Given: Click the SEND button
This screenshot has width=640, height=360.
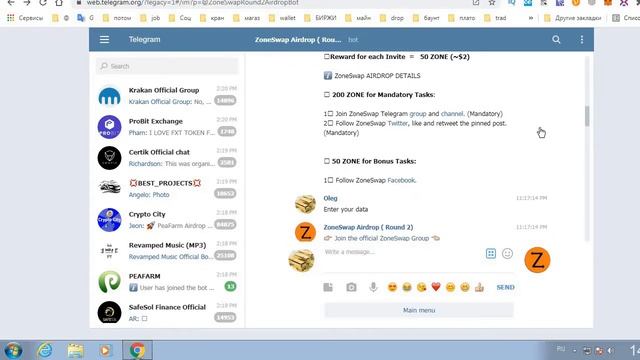Looking at the screenshot, I should click(505, 287).
